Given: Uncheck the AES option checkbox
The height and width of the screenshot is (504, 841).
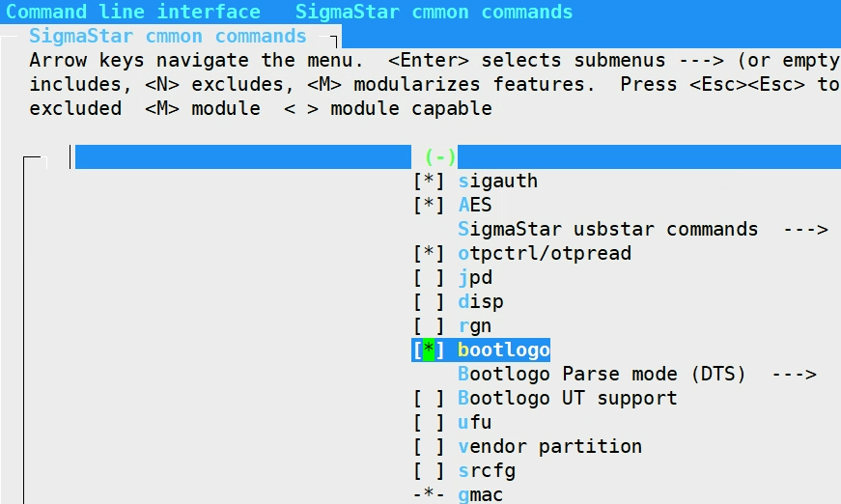Looking at the screenshot, I should coord(429,206).
